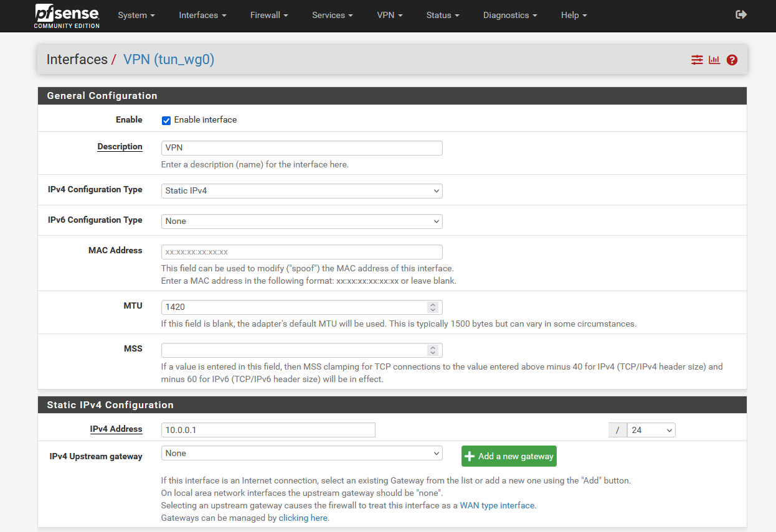Click MSS field spinner arrows

click(x=433, y=350)
